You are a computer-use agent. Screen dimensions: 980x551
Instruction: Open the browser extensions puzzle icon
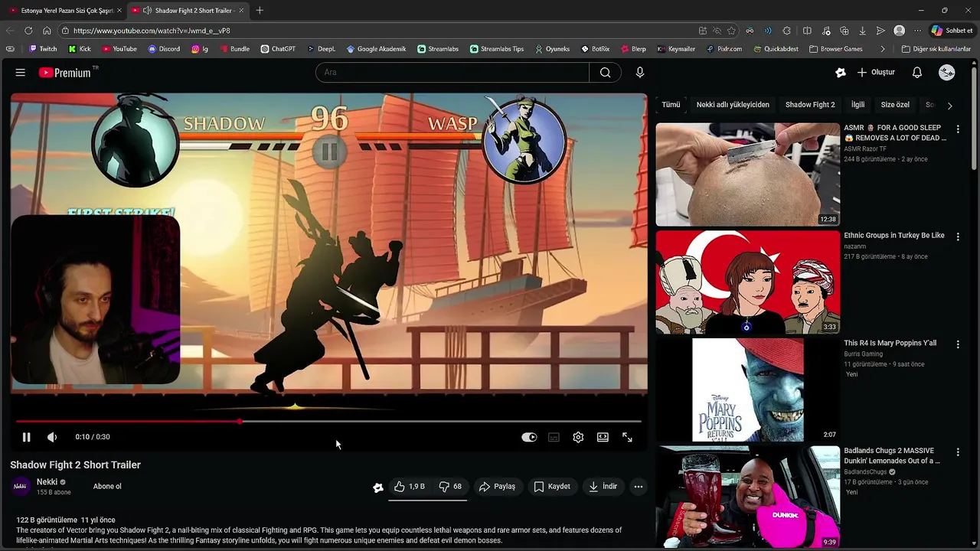tap(787, 31)
